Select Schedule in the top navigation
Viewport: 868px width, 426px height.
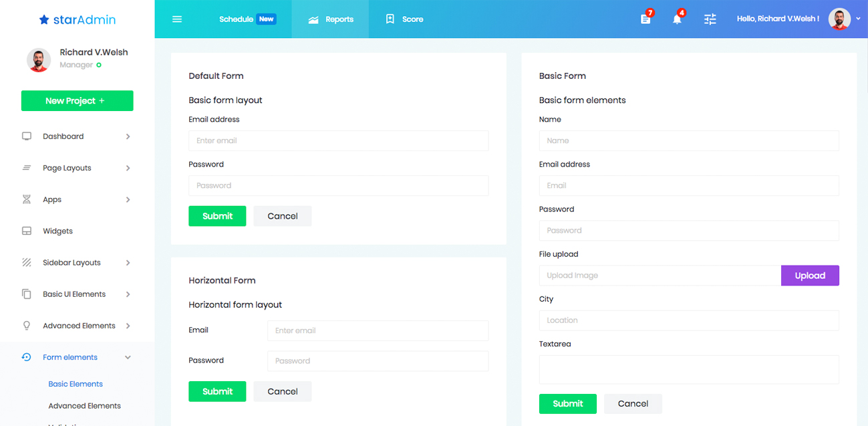237,19
